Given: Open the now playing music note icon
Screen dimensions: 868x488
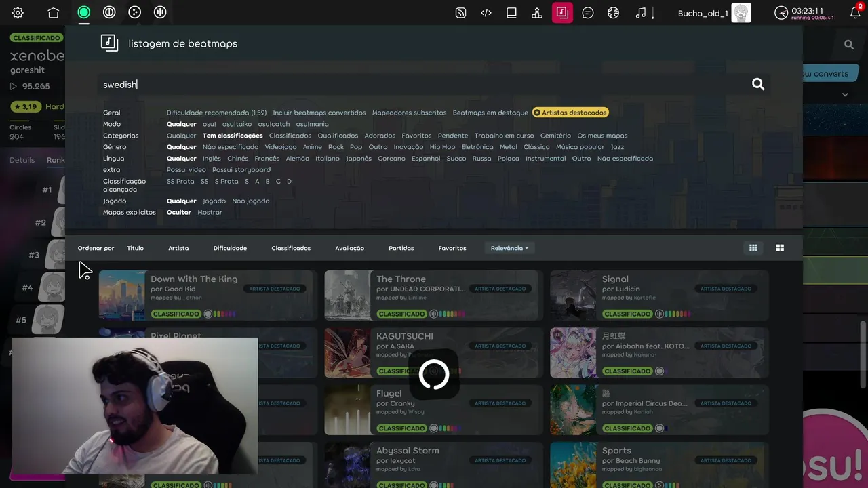Looking at the screenshot, I should [x=642, y=12].
